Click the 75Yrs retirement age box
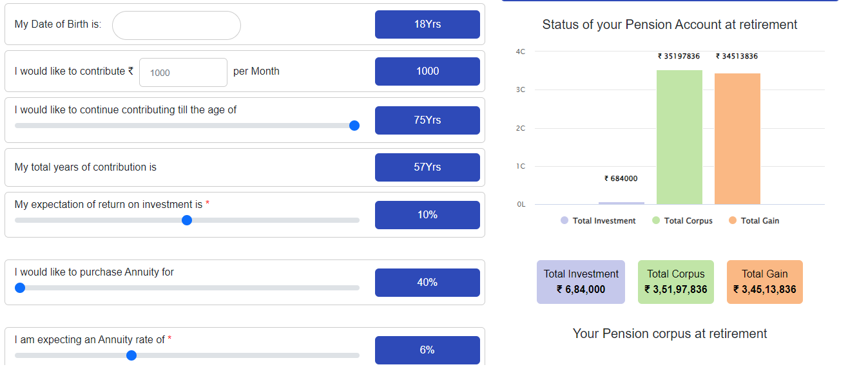This screenshot has height=367, width=868. click(x=427, y=120)
